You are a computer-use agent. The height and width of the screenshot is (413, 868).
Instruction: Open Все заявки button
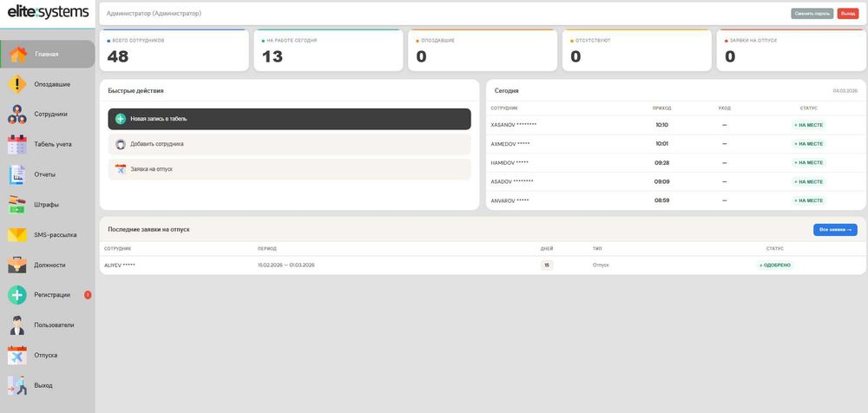click(x=835, y=229)
